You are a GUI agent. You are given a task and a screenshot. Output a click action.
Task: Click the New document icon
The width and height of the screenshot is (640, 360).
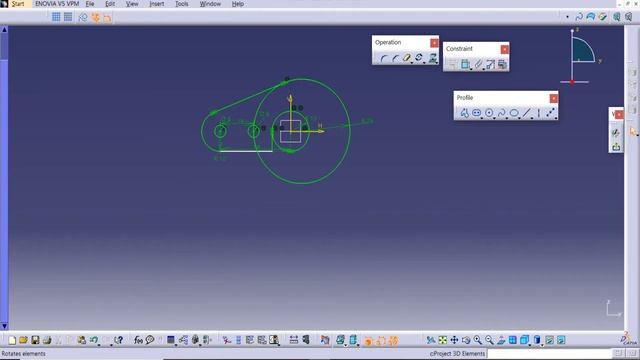point(12,340)
